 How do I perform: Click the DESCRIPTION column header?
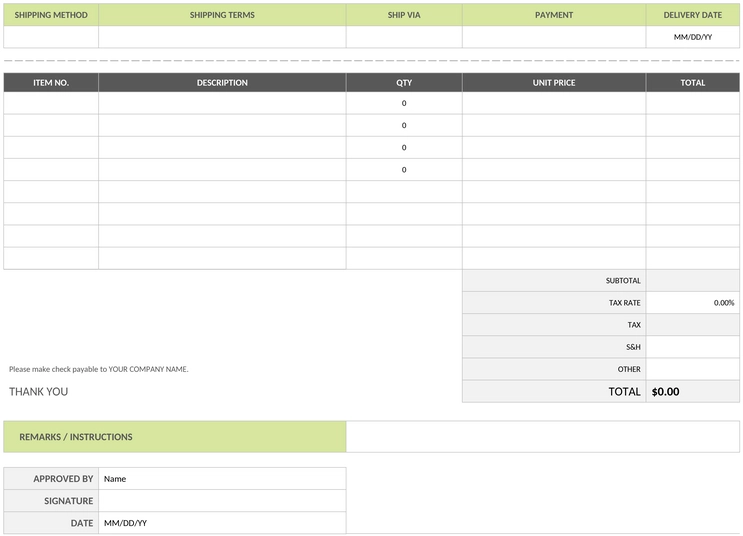222,82
